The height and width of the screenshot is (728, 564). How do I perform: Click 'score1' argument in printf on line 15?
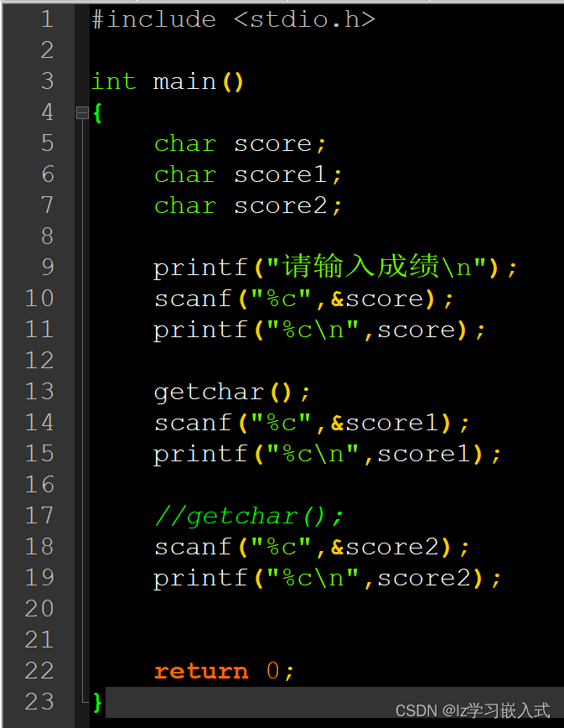pos(423,454)
